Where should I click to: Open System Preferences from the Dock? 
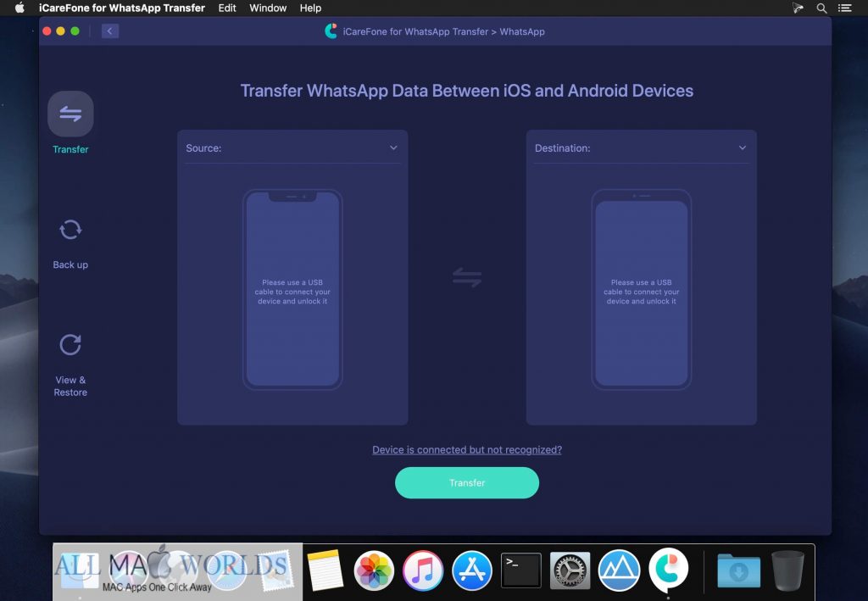pos(570,570)
